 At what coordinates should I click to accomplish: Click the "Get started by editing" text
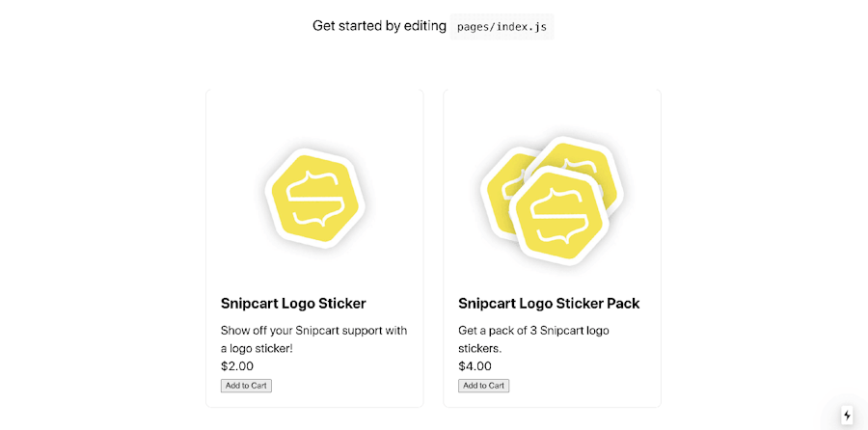[x=379, y=26]
